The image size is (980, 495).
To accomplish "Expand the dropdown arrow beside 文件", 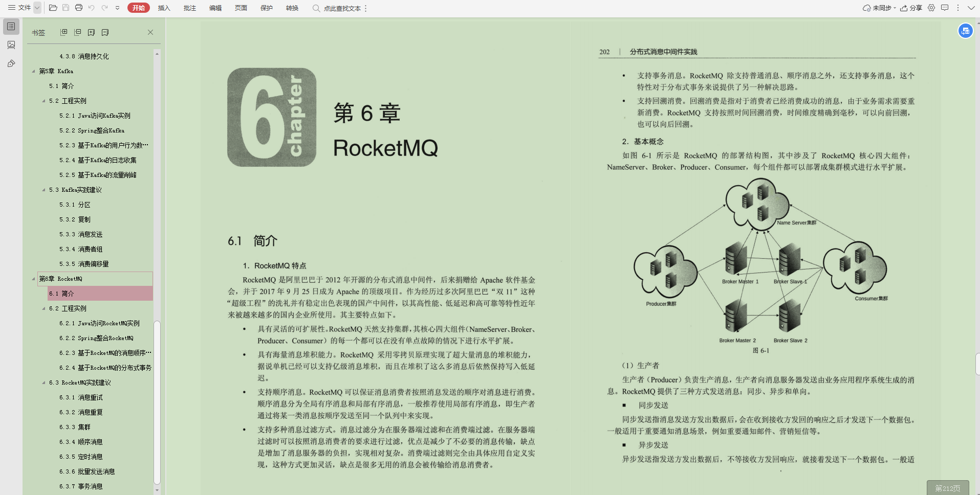I will tap(37, 8).
